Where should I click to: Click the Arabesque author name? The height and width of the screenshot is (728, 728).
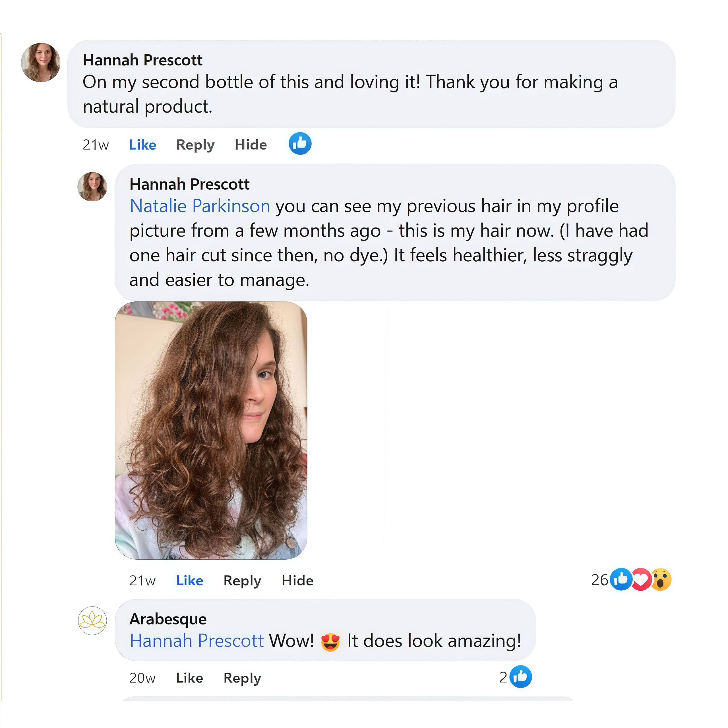168,619
